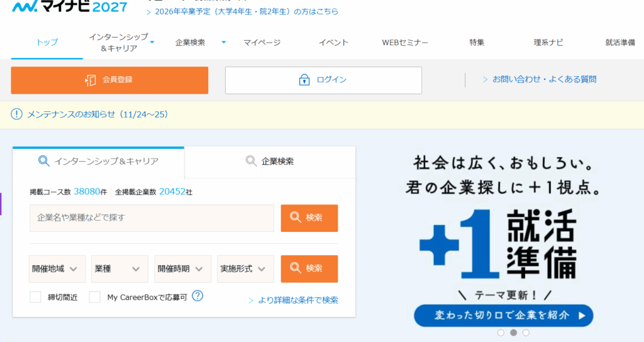Select the third banner carousel dot

point(526,333)
